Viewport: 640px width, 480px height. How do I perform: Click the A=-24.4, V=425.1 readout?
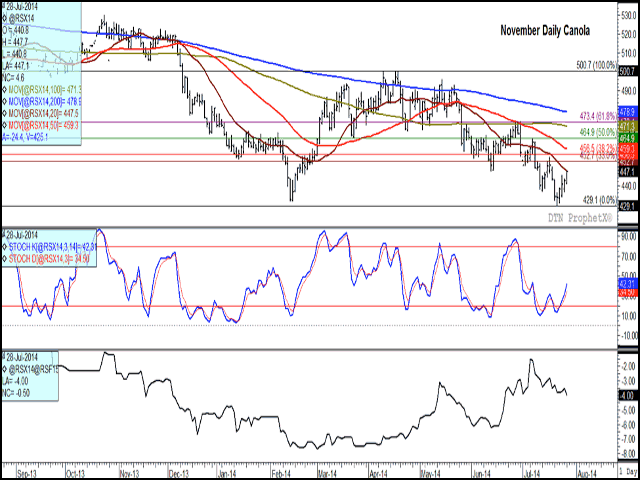26,136
